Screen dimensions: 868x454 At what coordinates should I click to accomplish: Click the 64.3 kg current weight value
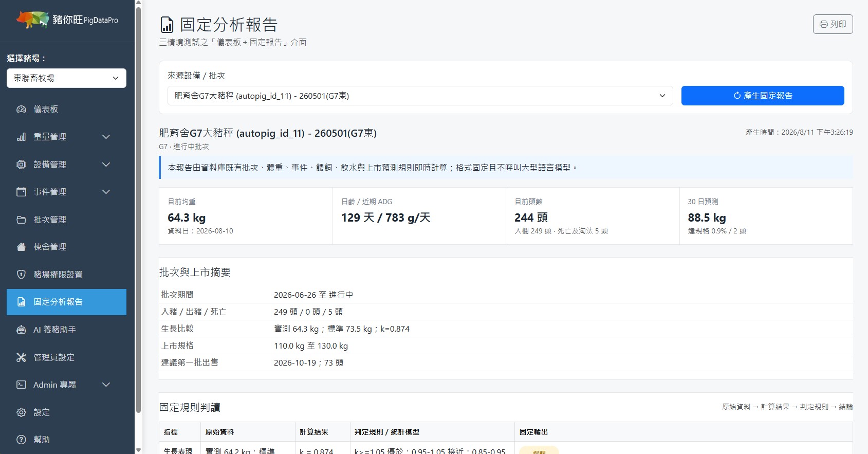187,217
